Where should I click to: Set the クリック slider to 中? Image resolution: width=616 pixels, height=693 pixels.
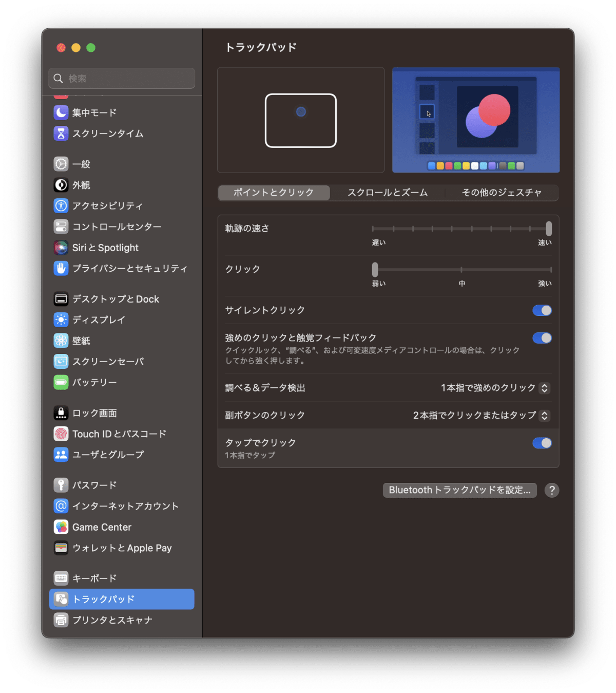[461, 270]
